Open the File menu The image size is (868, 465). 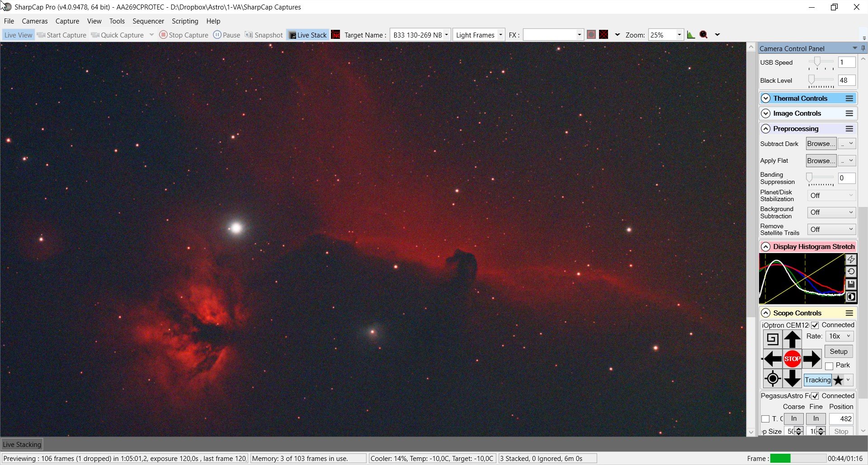9,21
